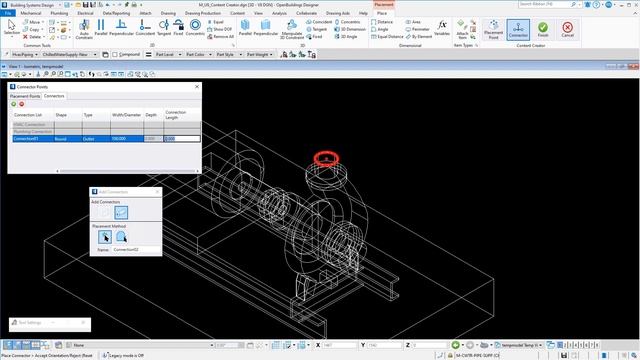Remove connector with the red icon
Image resolution: width=640 pixels, height=360 pixels.
click(x=22, y=104)
